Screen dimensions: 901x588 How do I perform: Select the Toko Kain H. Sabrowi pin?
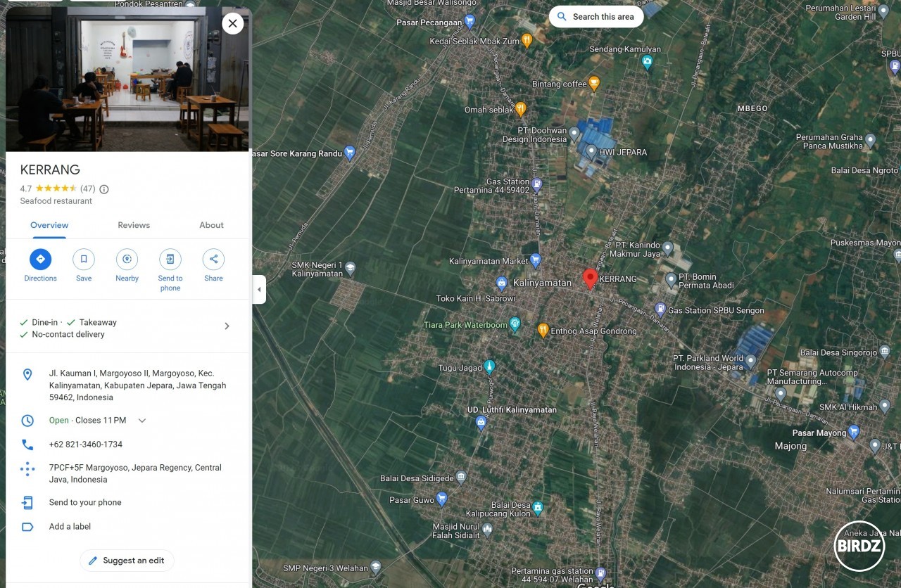[501, 283]
